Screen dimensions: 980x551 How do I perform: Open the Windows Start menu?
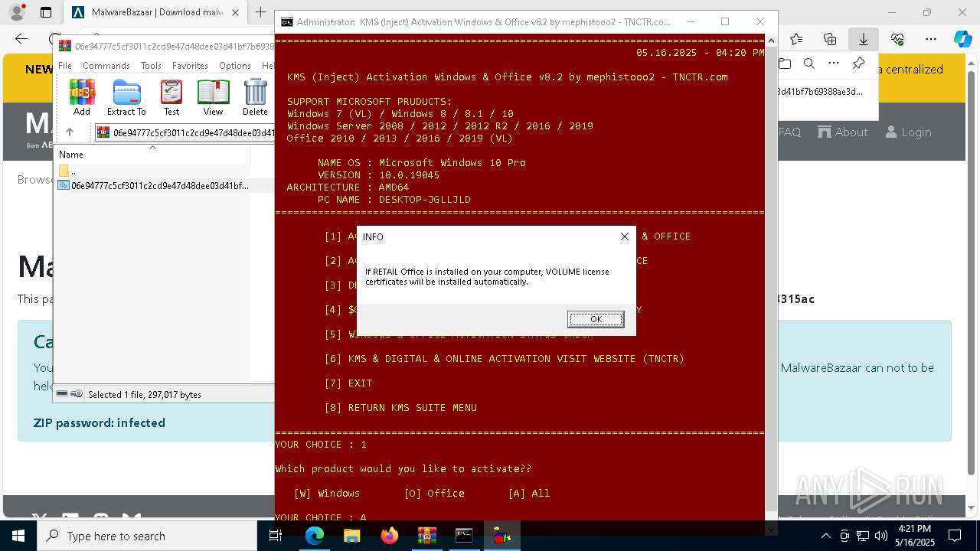click(x=18, y=536)
